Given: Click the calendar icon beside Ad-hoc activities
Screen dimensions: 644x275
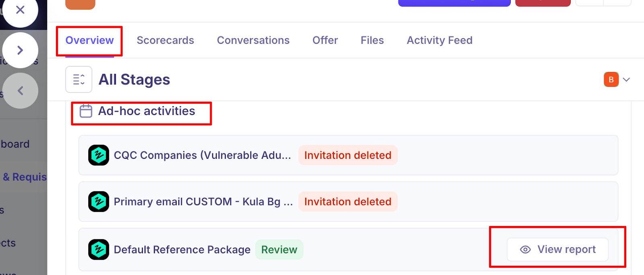Looking at the screenshot, I should click(x=86, y=111).
